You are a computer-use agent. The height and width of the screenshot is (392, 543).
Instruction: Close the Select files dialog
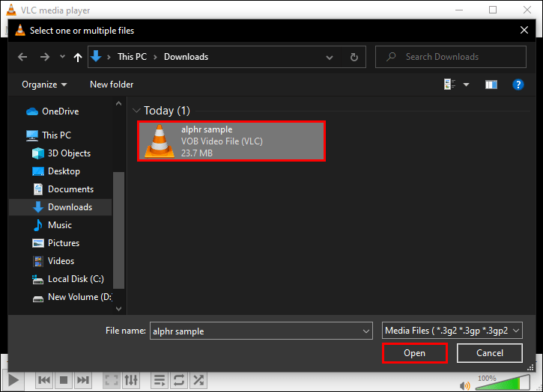(x=524, y=31)
